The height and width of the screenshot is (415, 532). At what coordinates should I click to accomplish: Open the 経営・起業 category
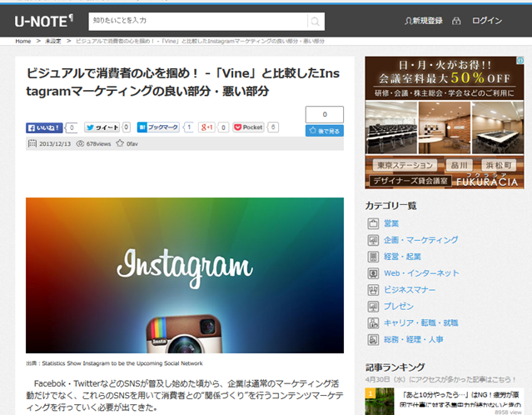pos(402,257)
